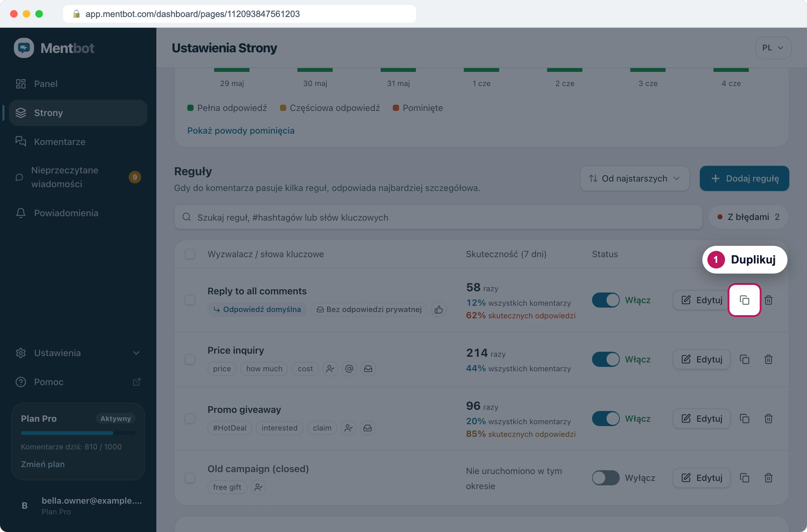
Task: Click trash icon for Old campaign (closed)
Action: click(768, 478)
